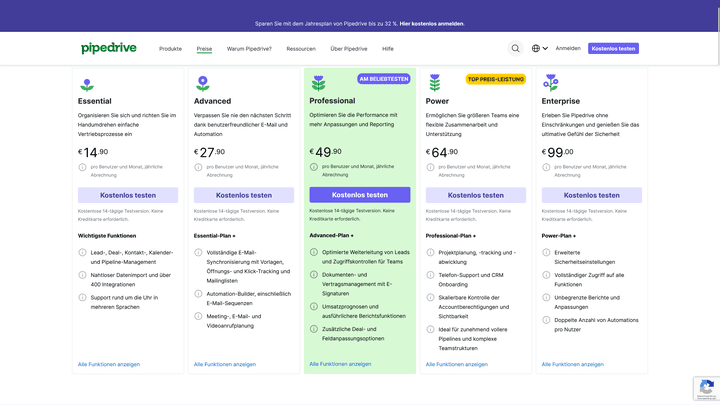Viewport: 720px width, 405px height.
Task: Click info icon for Automation-Builder
Action: click(x=198, y=293)
